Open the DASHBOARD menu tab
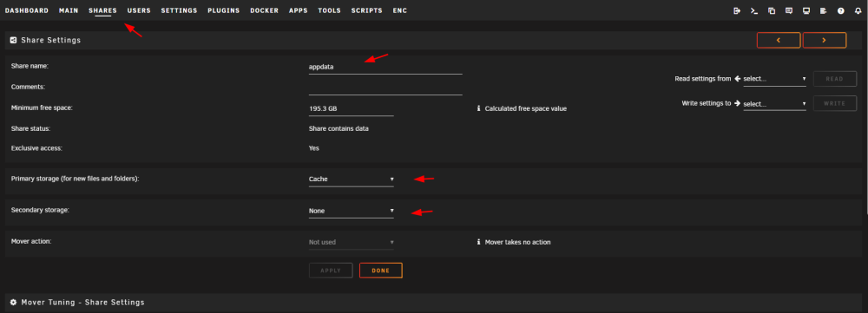 click(x=27, y=10)
